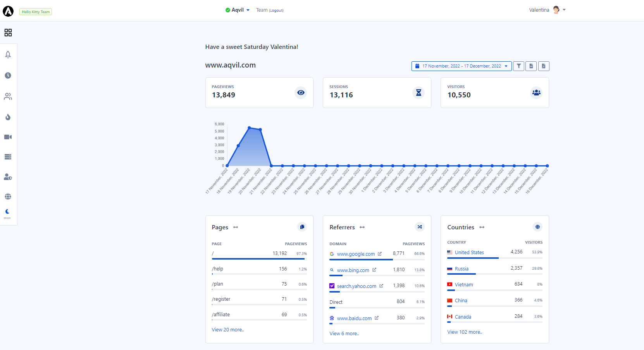
Task: Open the rocket icon in sidebar
Action: pos(8,55)
